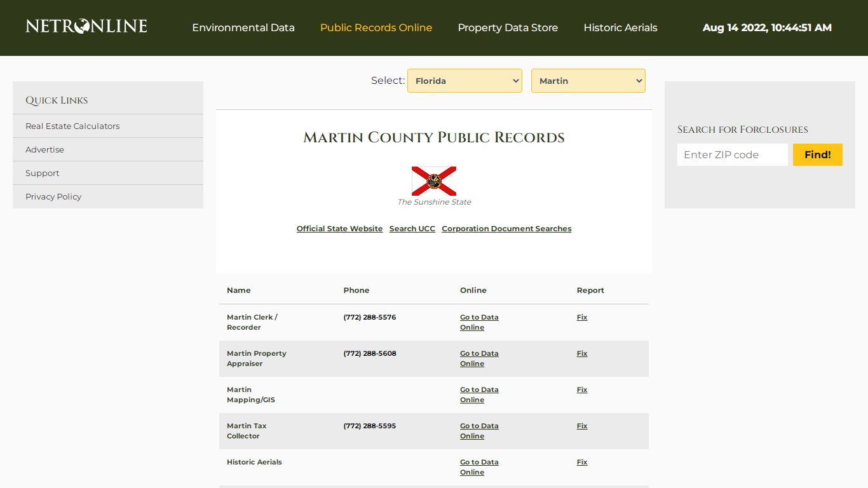
Task: Go to Data Online for Historic Aerials row
Action: tap(479, 467)
